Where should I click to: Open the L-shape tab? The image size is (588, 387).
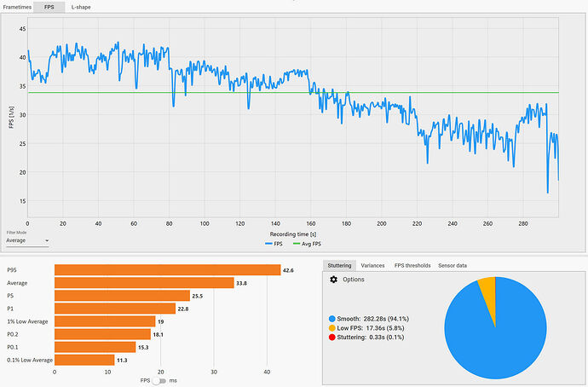point(84,7)
